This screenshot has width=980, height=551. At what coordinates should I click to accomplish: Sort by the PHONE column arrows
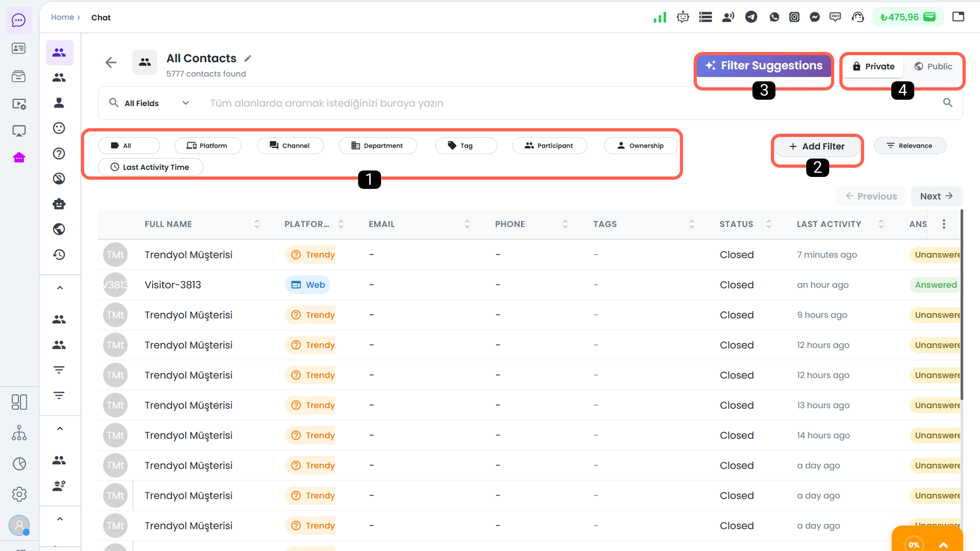click(565, 224)
